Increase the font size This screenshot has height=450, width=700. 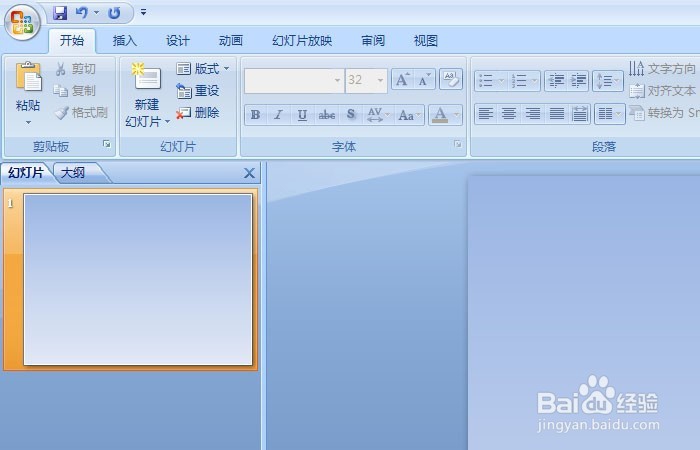[x=402, y=79]
